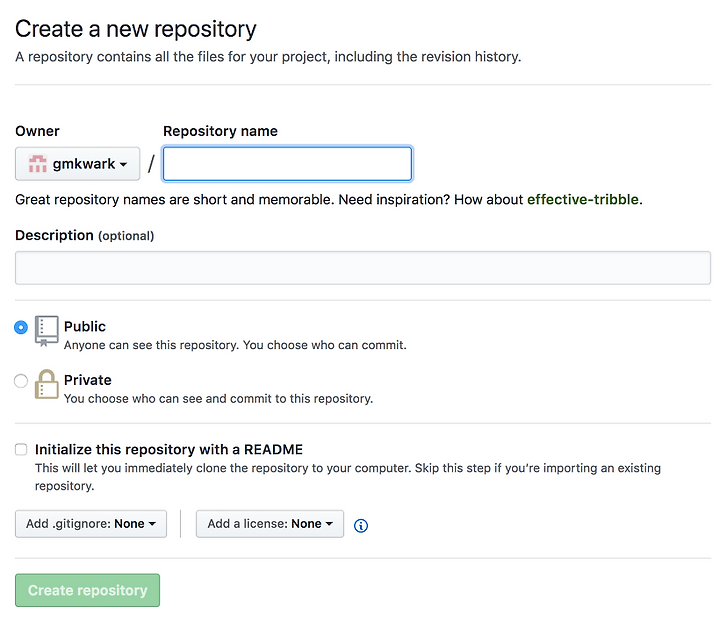Click the Private option label

click(x=88, y=380)
